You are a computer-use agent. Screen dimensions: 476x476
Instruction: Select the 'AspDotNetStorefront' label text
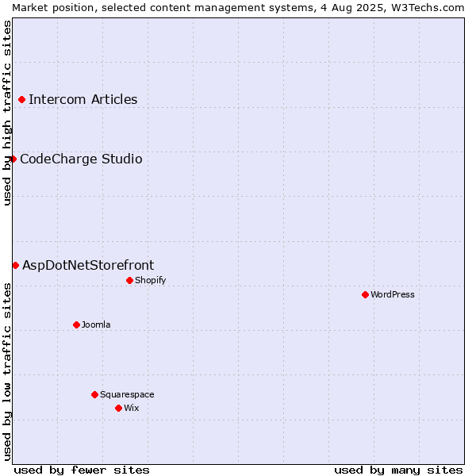[x=88, y=265]
